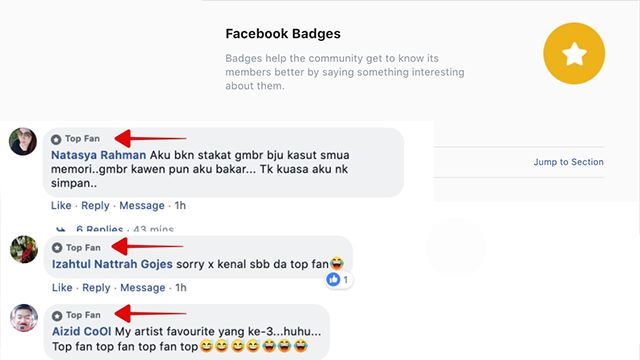Click the thumbs-up reaction icon on Izahtul's comment
The width and height of the screenshot is (640, 360).
point(333,280)
